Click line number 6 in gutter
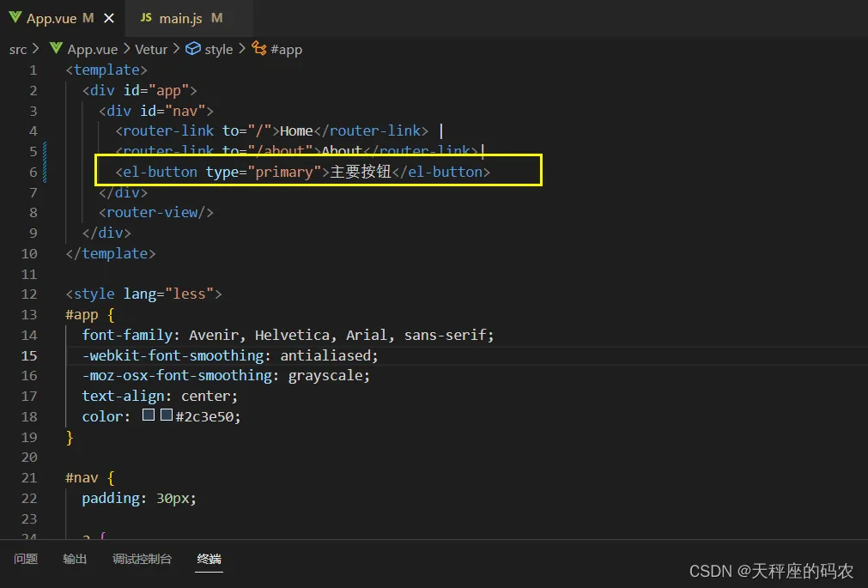868x588 pixels. 33,173
